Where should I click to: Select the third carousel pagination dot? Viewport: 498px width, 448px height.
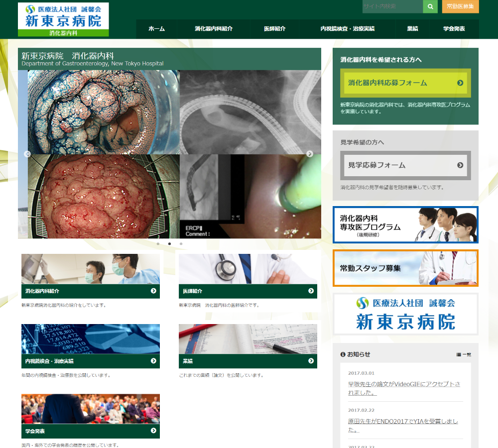tap(181, 244)
